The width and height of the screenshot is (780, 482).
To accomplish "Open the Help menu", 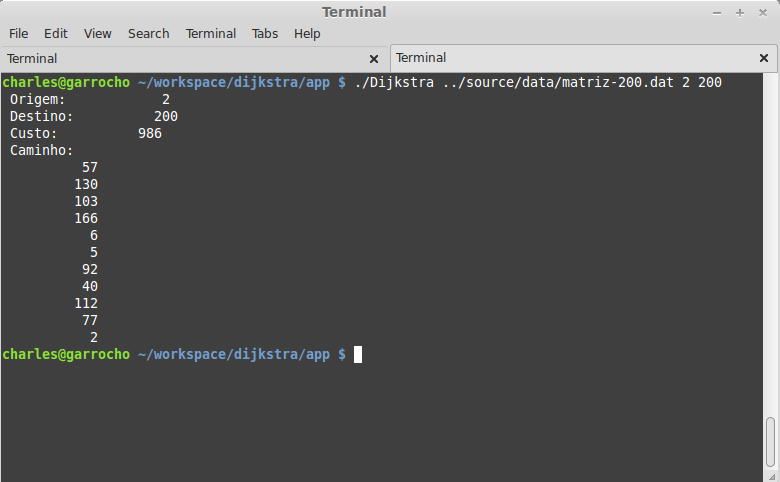I will pos(307,33).
